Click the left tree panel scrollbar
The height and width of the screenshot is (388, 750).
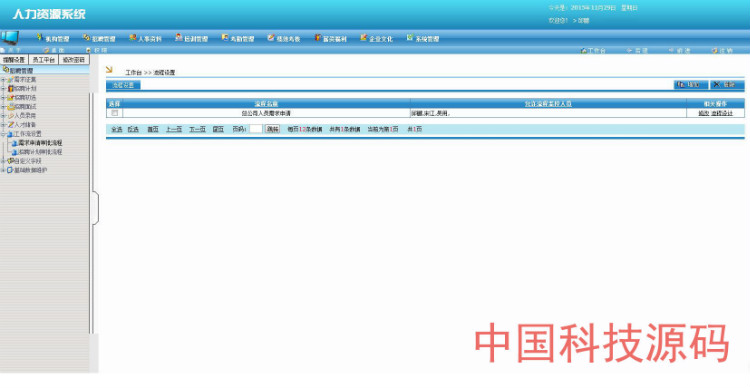[90, 213]
